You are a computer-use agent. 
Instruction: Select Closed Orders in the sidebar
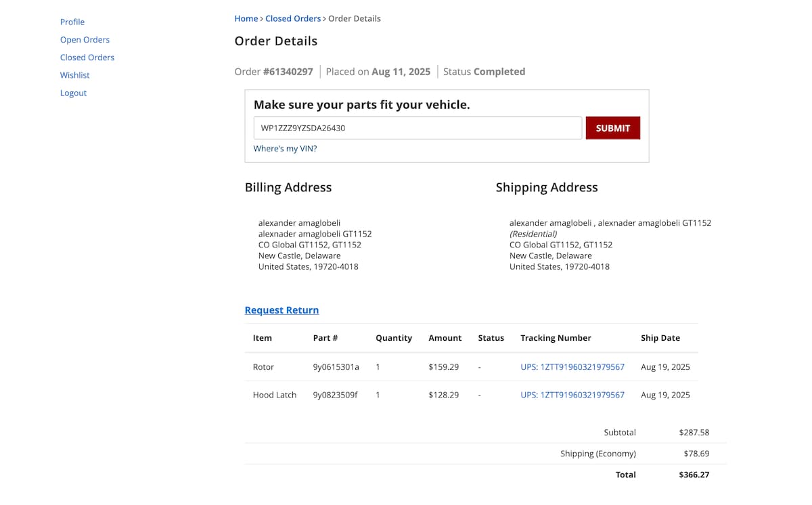coord(87,57)
